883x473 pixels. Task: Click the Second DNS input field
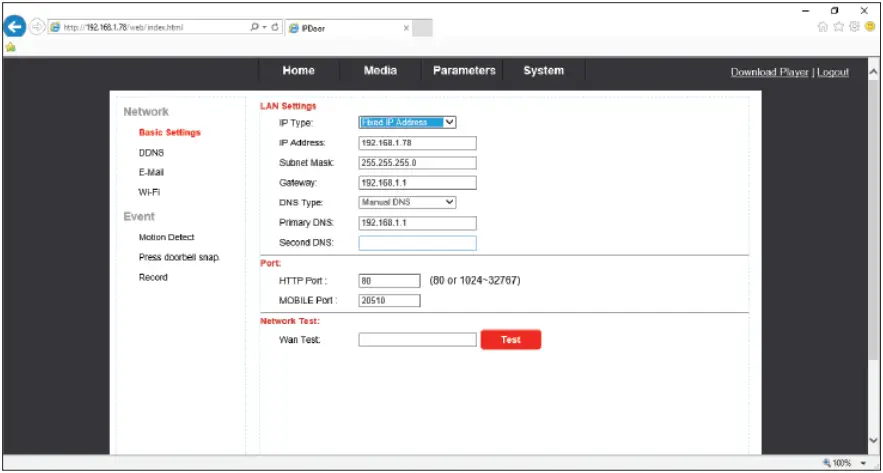point(417,243)
